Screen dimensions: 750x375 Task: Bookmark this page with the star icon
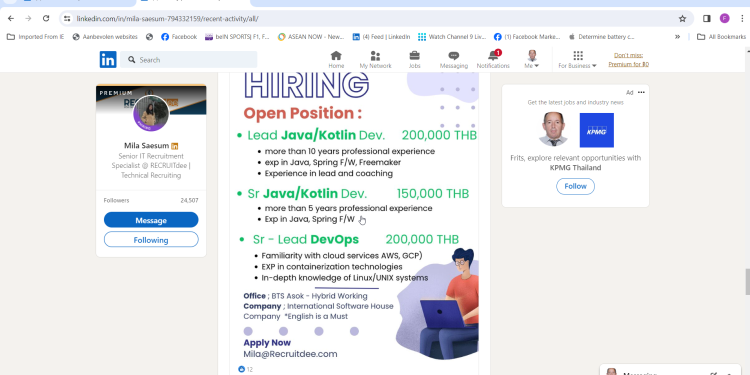click(x=682, y=19)
